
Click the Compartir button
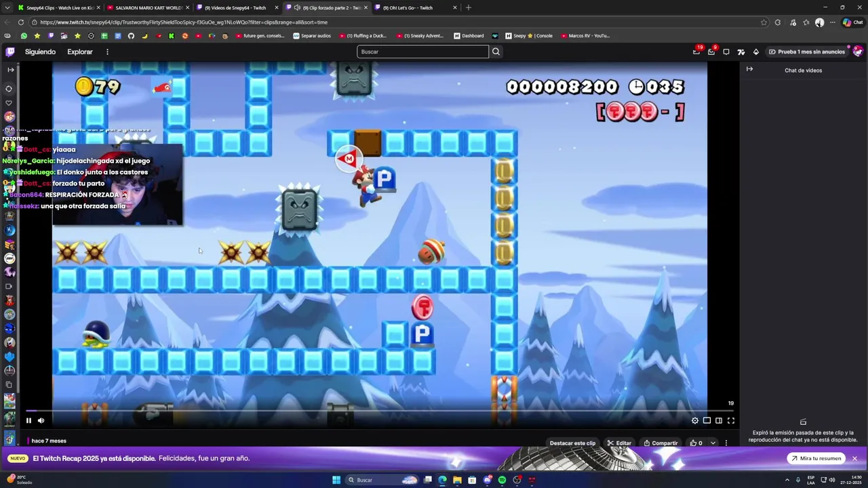(x=660, y=443)
